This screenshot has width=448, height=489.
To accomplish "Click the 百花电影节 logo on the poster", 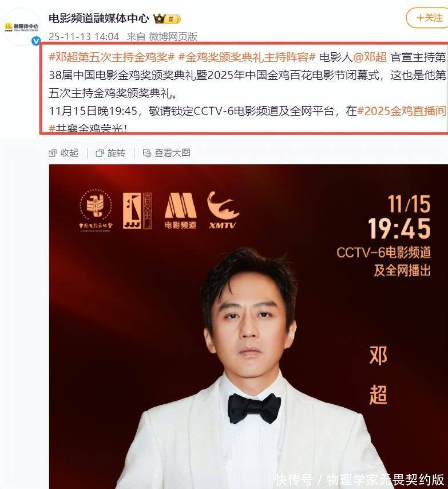I will [x=137, y=211].
